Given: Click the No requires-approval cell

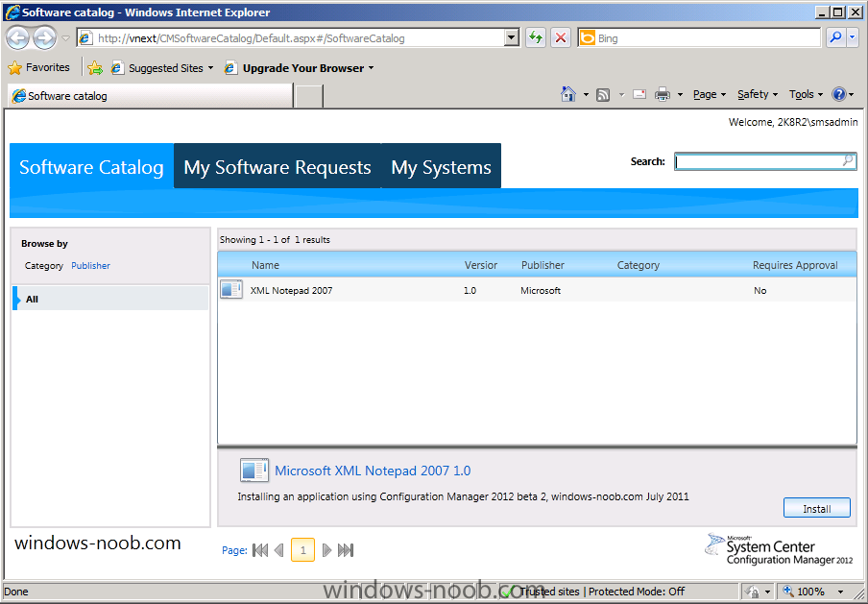Looking at the screenshot, I should tap(760, 290).
